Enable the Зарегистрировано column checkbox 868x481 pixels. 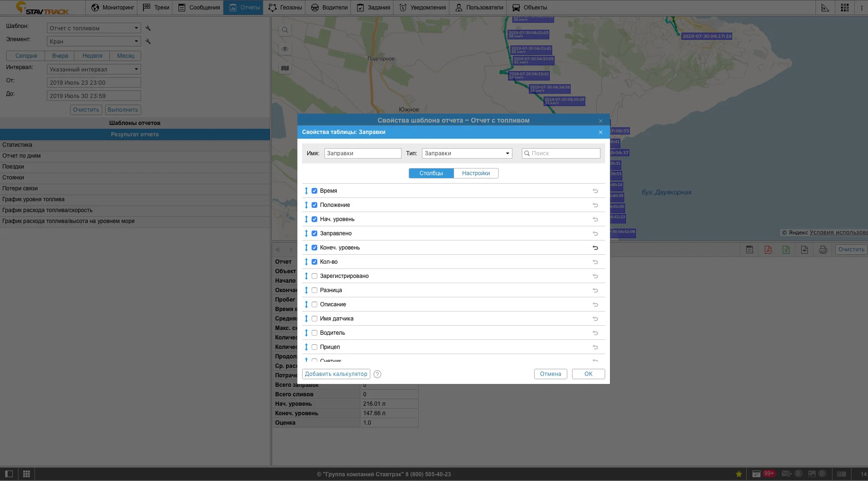click(x=314, y=276)
